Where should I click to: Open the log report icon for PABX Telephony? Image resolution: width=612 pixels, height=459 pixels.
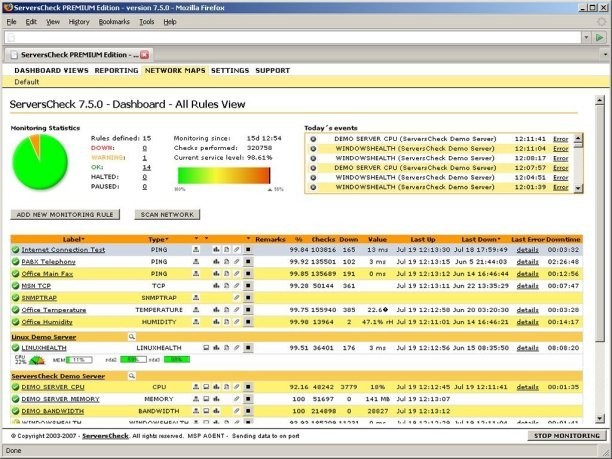click(226, 262)
